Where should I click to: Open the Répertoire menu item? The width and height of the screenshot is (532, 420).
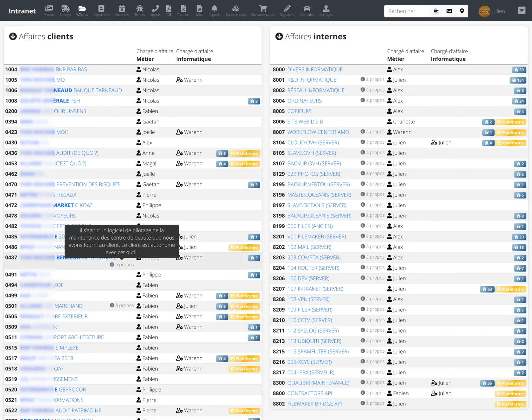[x=101, y=10]
